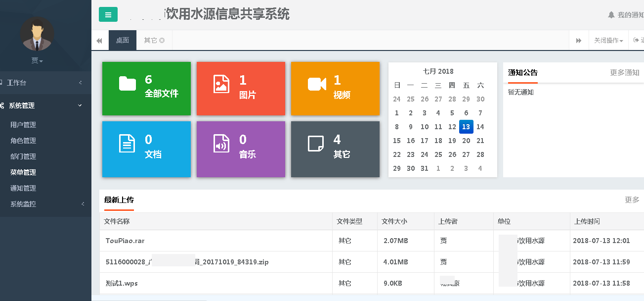The height and width of the screenshot is (301, 644).
Task: Click 更多 link in 最新上传 section
Action: (632, 200)
